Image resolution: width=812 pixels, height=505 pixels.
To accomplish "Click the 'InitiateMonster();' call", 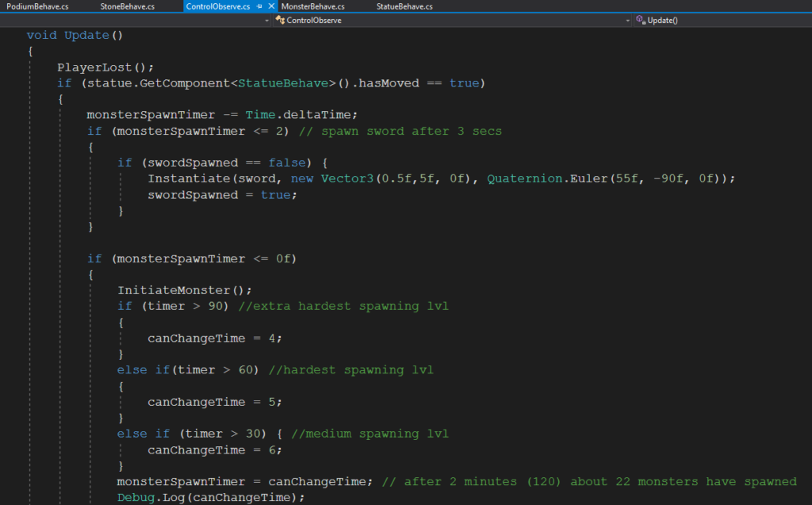I will pyautogui.click(x=184, y=291).
